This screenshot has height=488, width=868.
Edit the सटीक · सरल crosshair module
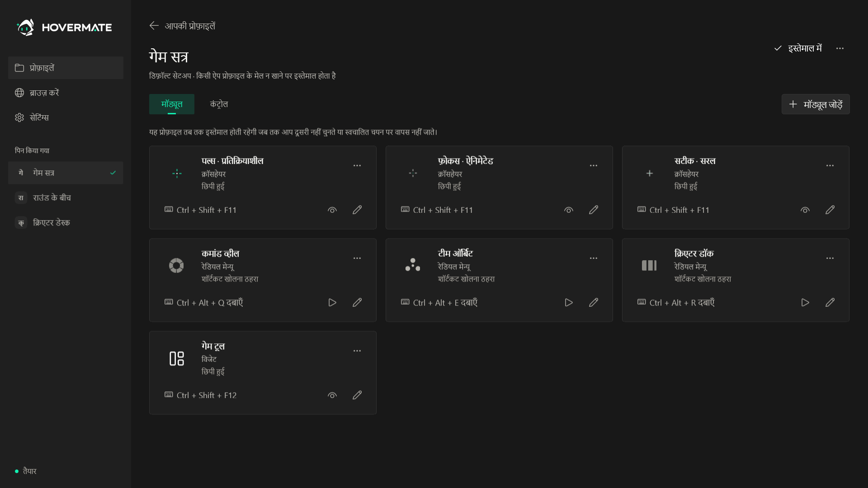[x=830, y=210]
